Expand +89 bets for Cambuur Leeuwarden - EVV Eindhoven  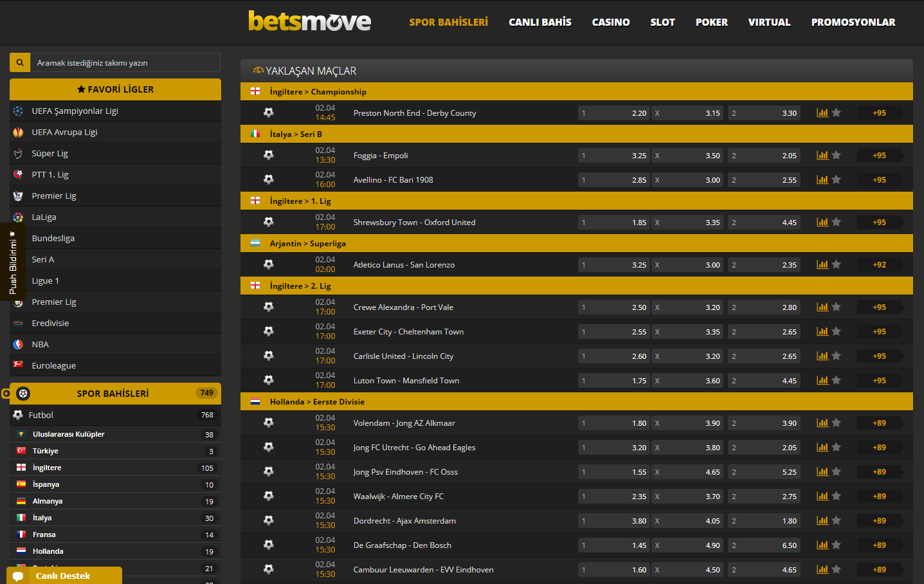pyautogui.click(x=879, y=569)
